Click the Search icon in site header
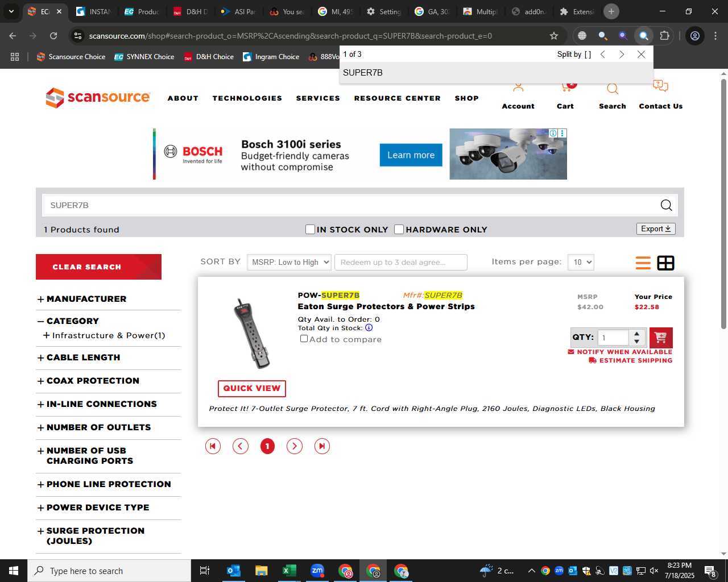 (x=613, y=89)
